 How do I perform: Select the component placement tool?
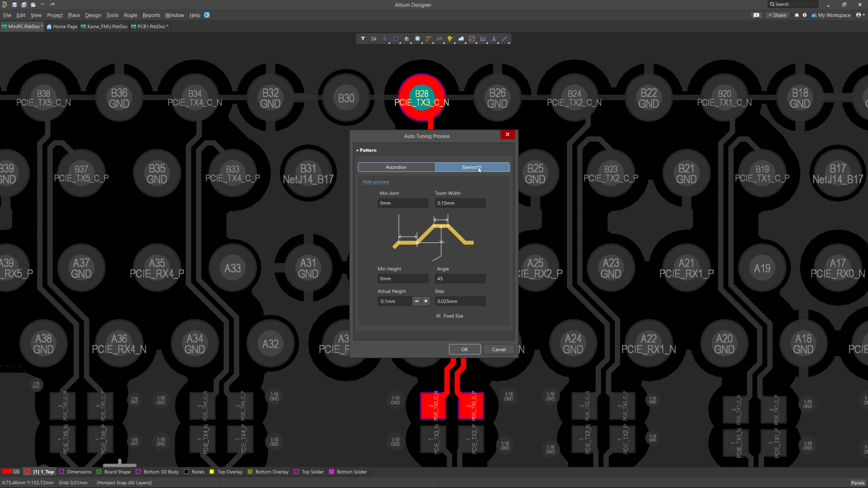pyautogui.click(x=417, y=38)
